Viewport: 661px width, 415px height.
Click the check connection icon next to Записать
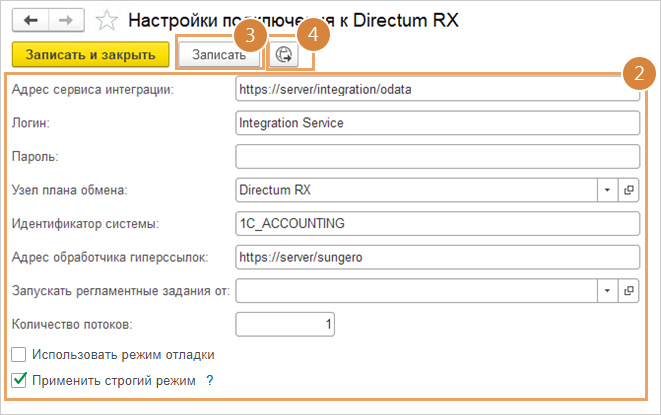[x=283, y=55]
